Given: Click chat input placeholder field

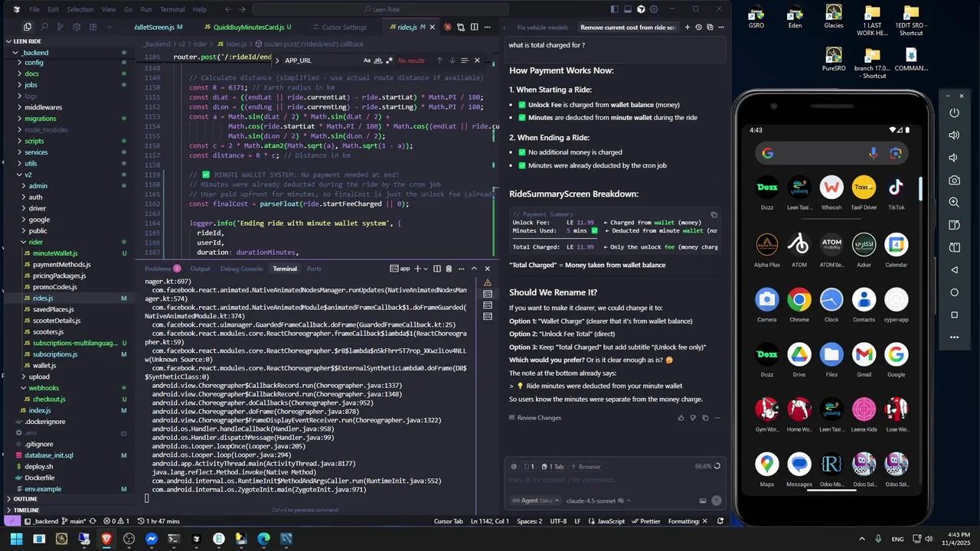Looking at the screenshot, I should click(x=616, y=480).
